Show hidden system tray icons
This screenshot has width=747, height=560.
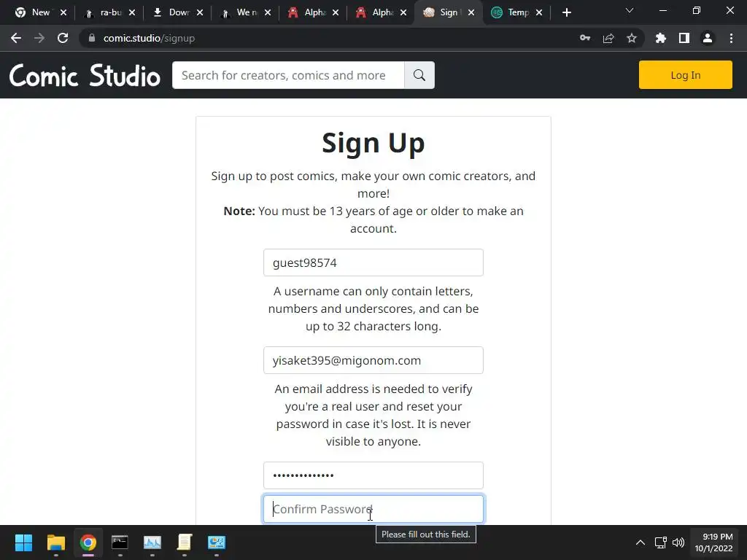click(x=640, y=542)
